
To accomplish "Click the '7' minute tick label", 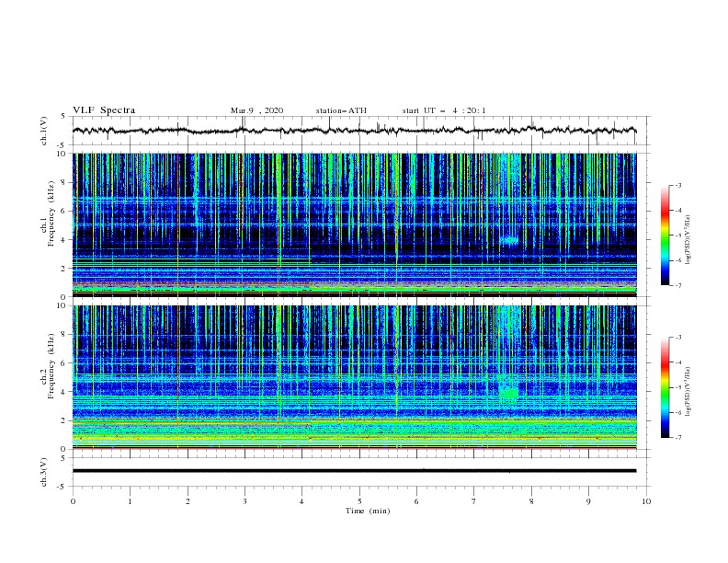I will (474, 501).
